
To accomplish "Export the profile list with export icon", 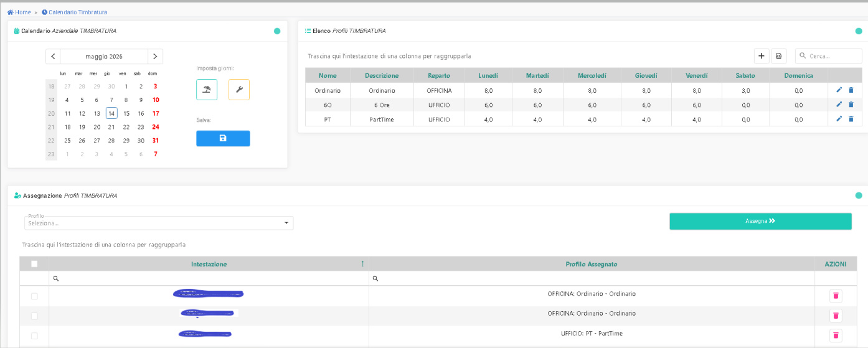I will 779,56.
